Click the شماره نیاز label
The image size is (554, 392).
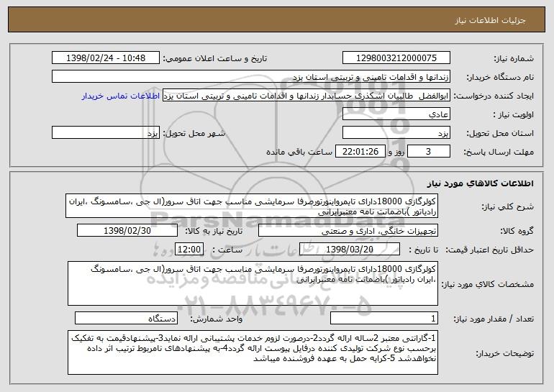[x=515, y=59]
